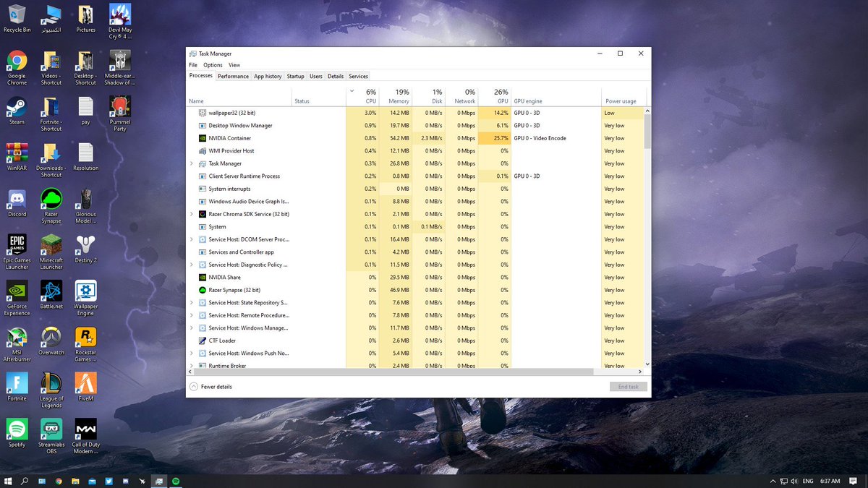Switch to the Services tab
868x488 pixels.
coord(358,76)
